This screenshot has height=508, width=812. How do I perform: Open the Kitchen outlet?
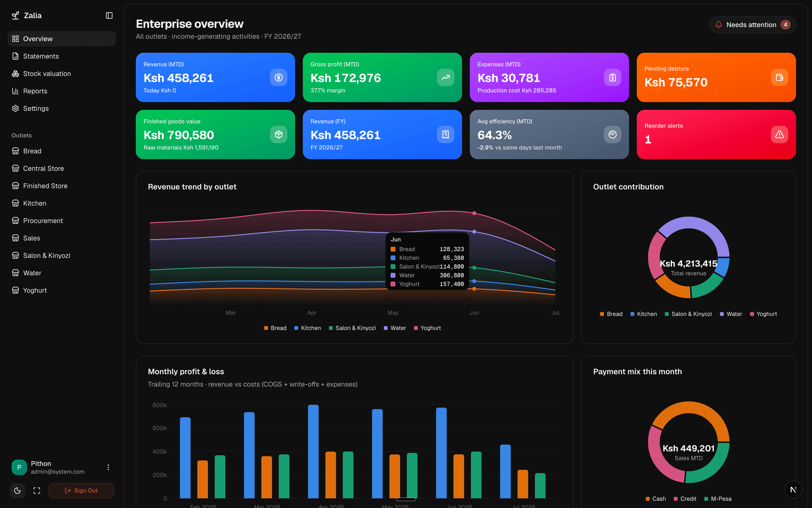[x=62, y=203]
